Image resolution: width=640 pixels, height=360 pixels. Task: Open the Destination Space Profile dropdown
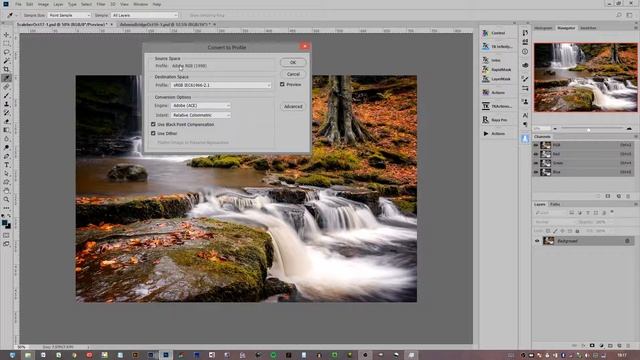coord(221,85)
